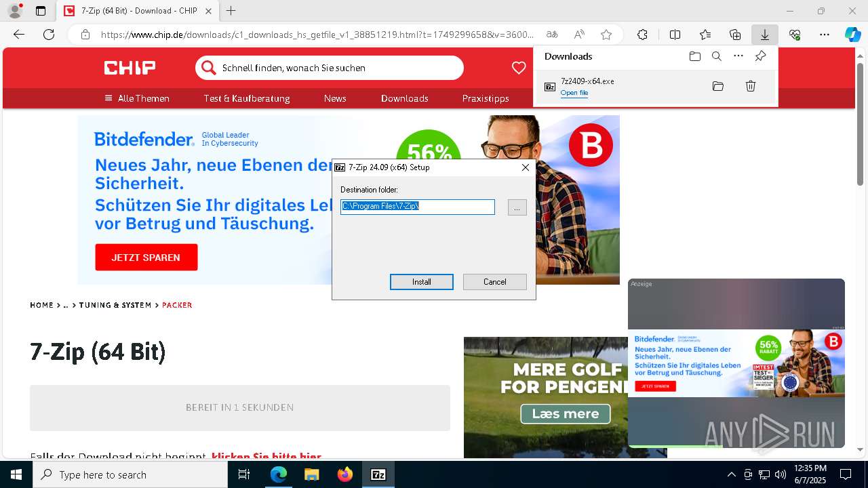Image resolution: width=868 pixels, height=488 pixels.
Task: Click Læs mere in golf ad
Action: coord(566,413)
